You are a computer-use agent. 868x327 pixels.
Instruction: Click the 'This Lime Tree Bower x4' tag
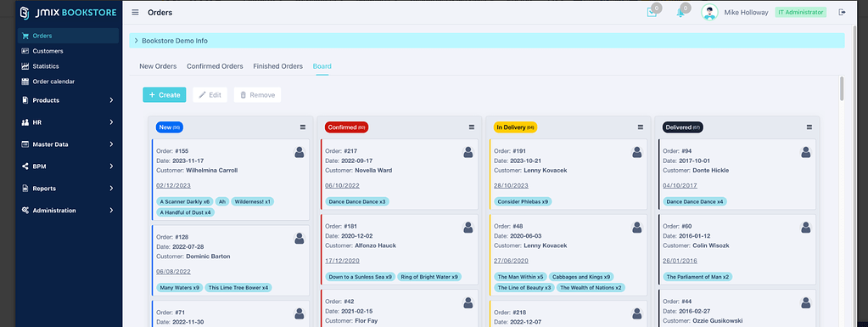pyautogui.click(x=238, y=288)
